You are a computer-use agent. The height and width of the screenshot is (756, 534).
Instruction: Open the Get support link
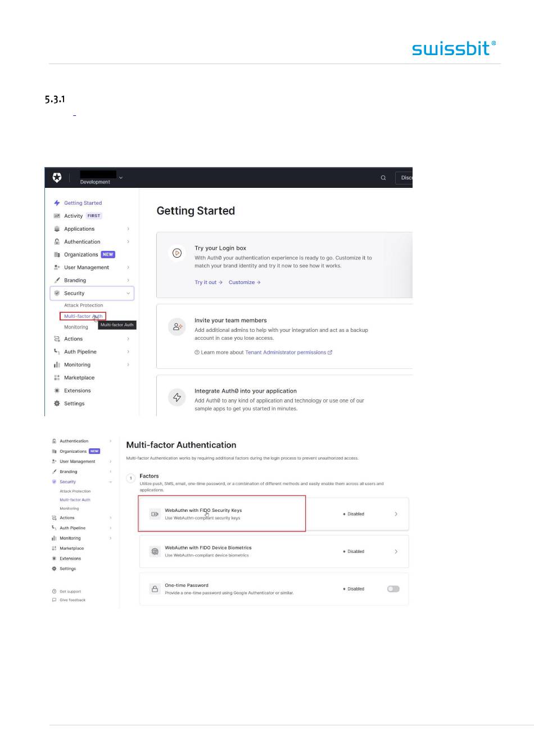pos(70,591)
